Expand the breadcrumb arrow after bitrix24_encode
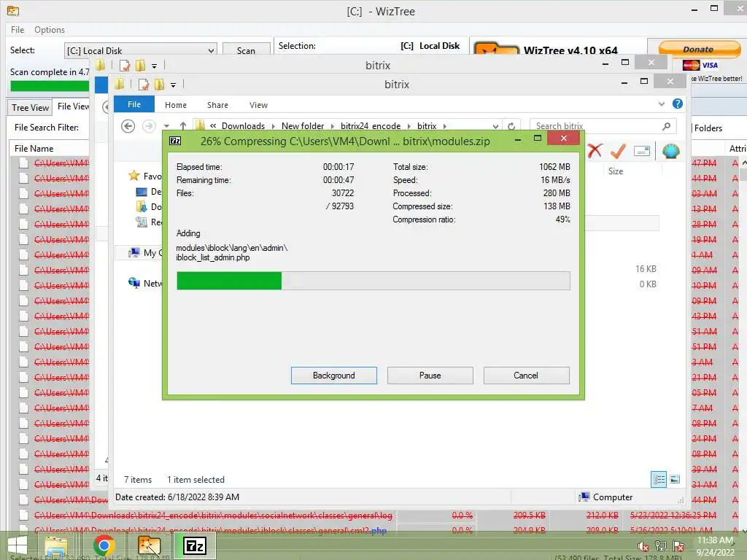747x560 pixels. coord(409,126)
